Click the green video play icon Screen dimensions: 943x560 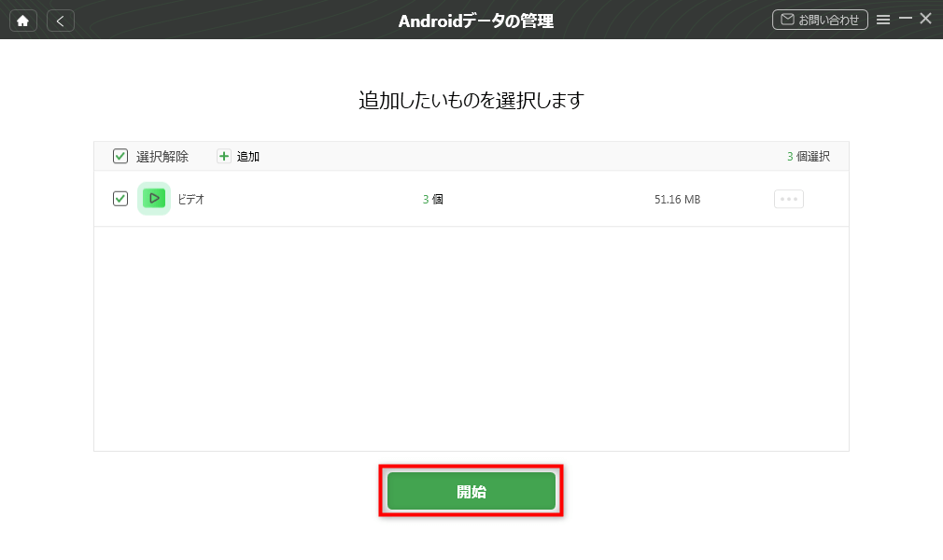click(154, 199)
